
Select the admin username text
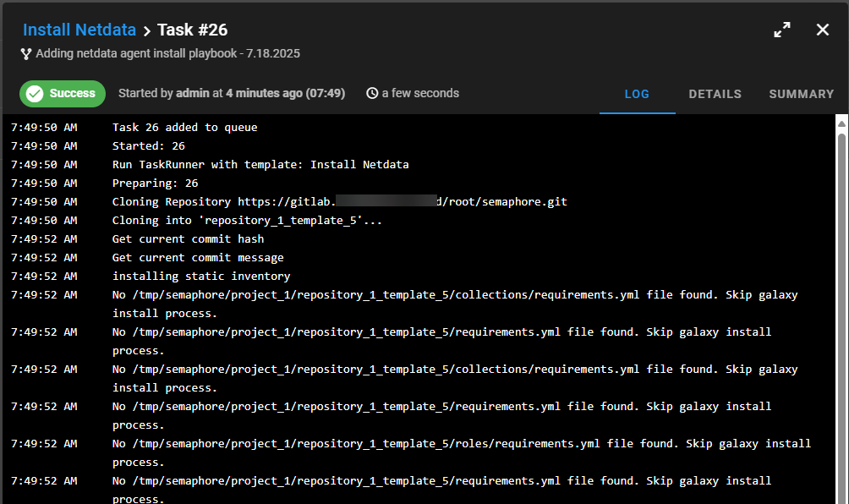click(x=193, y=94)
